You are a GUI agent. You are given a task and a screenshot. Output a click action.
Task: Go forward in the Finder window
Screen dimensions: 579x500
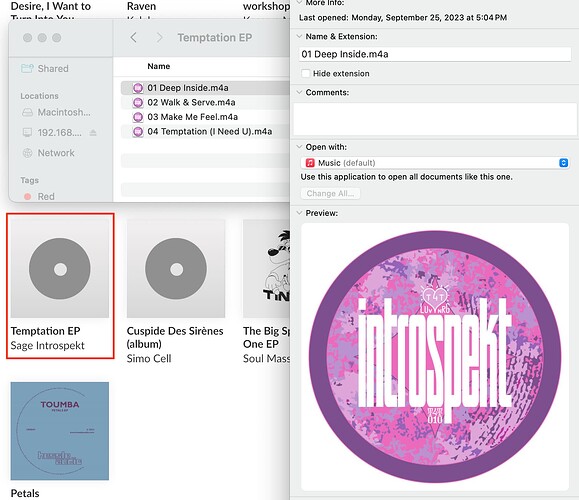(159, 37)
